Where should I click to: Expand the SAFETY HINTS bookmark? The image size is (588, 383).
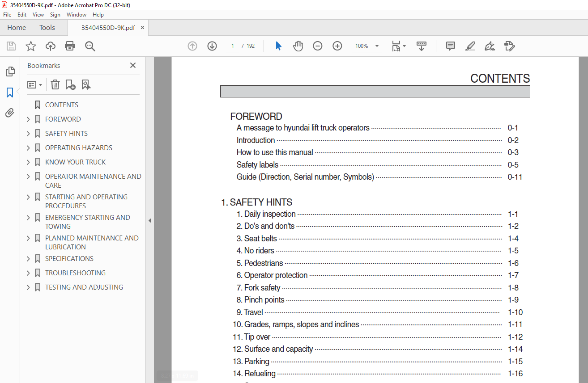pos(29,134)
